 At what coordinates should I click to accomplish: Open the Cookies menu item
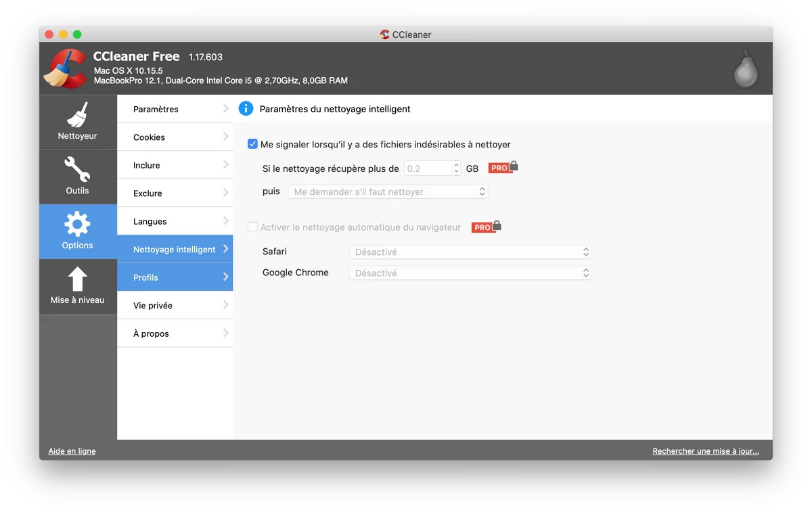click(x=175, y=137)
